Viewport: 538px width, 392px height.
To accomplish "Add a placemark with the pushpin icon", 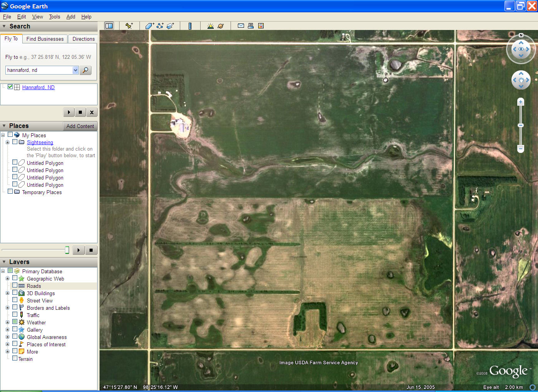I will (129, 26).
